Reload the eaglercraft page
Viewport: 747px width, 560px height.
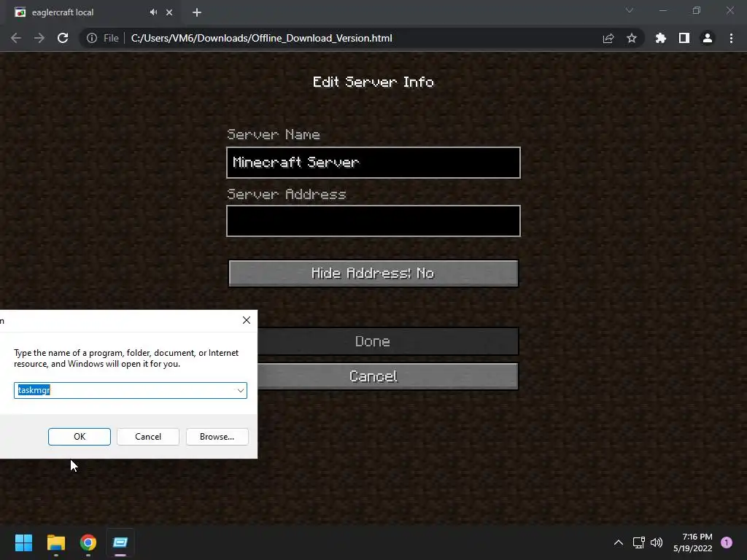pos(63,38)
